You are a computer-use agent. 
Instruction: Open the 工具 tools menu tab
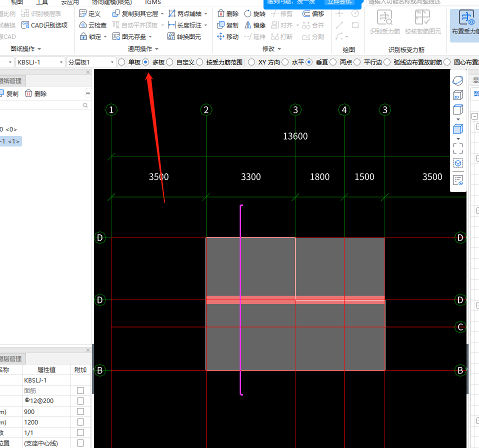click(42, 2)
